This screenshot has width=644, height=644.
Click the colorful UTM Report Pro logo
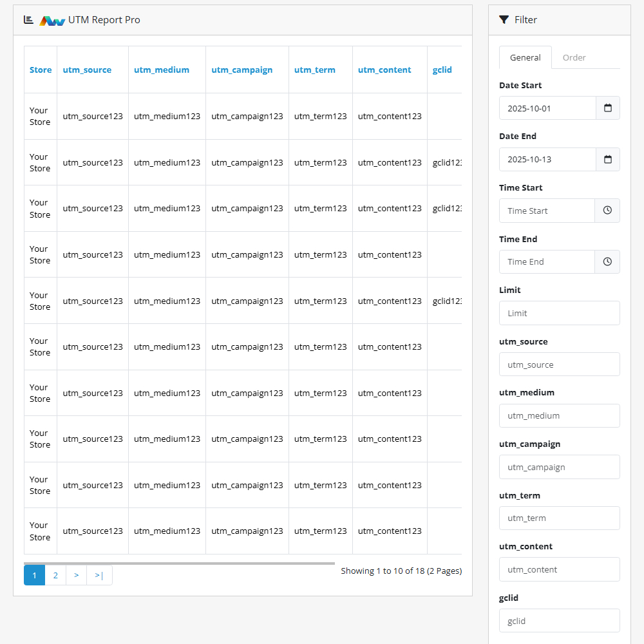click(52, 21)
